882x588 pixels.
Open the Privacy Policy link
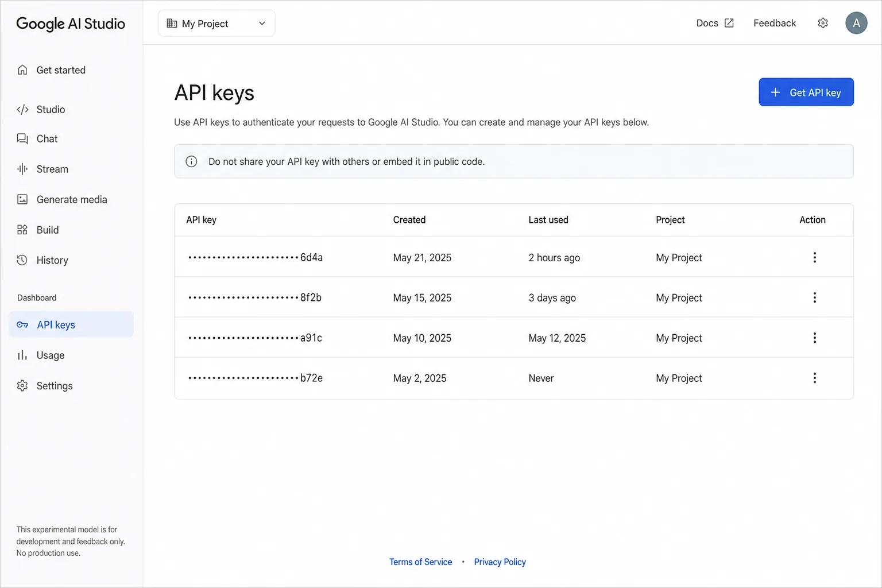pyautogui.click(x=500, y=562)
